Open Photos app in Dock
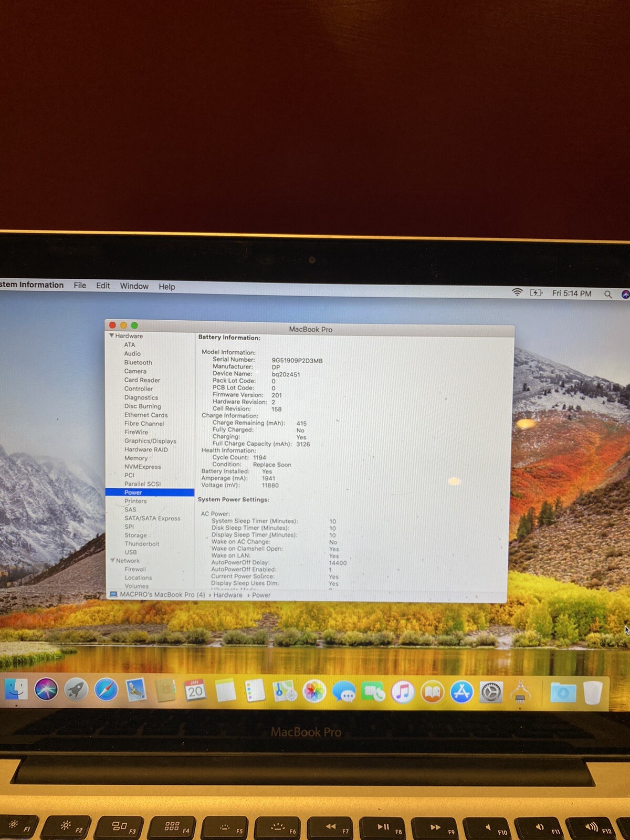Screen dimensions: 630x840 click(x=314, y=691)
